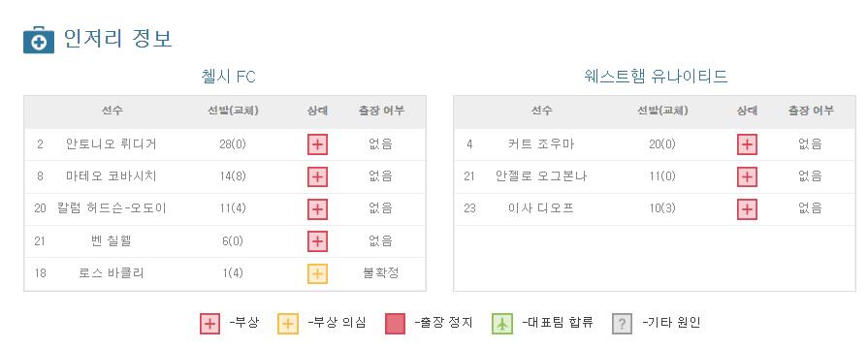Click injury status icon for 칼럼 허드슨-오도이
Viewport: 868px width, 349px height.
click(x=317, y=209)
